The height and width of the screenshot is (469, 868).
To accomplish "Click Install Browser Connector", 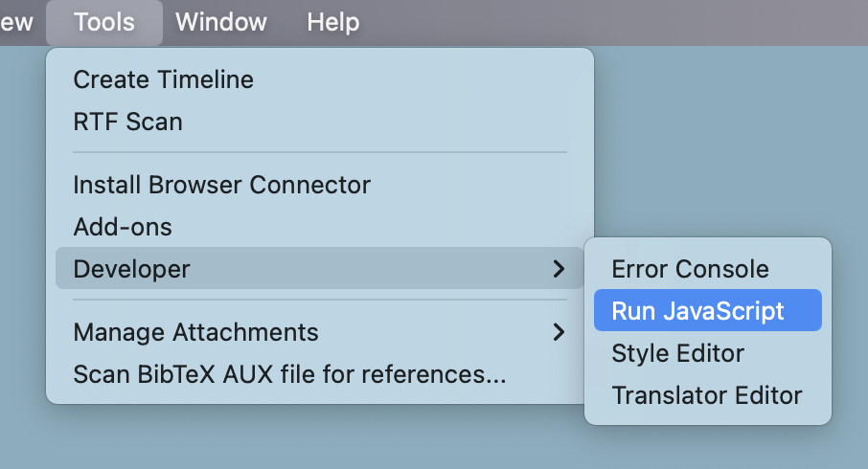I will click(x=221, y=184).
